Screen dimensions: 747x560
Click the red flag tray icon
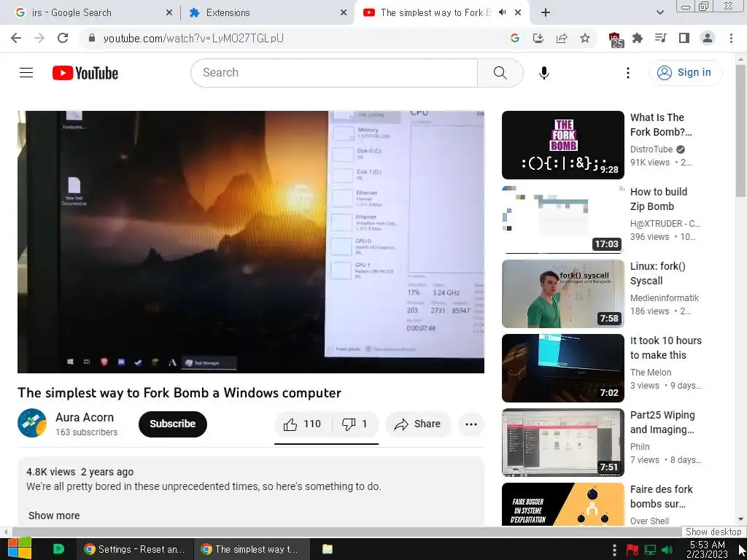[x=632, y=550]
